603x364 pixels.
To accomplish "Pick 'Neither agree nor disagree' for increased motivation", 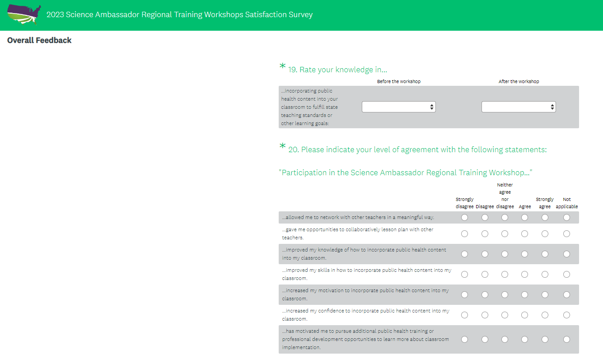I will pyautogui.click(x=505, y=295).
